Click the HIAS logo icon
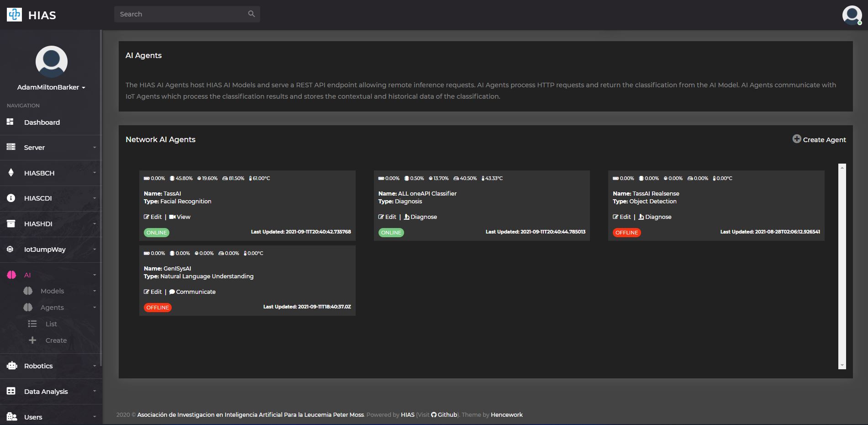868x425 pixels. 14,15
